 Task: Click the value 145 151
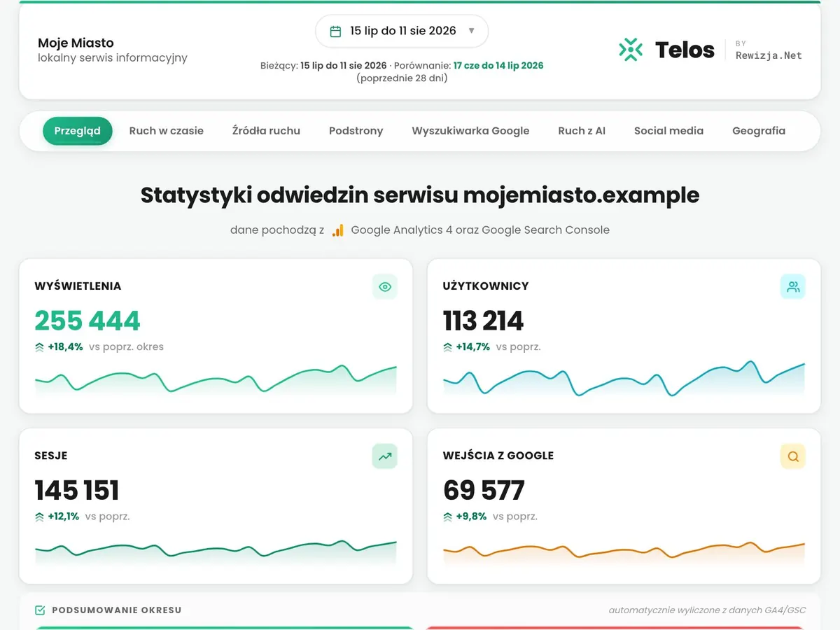(x=77, y=491)
